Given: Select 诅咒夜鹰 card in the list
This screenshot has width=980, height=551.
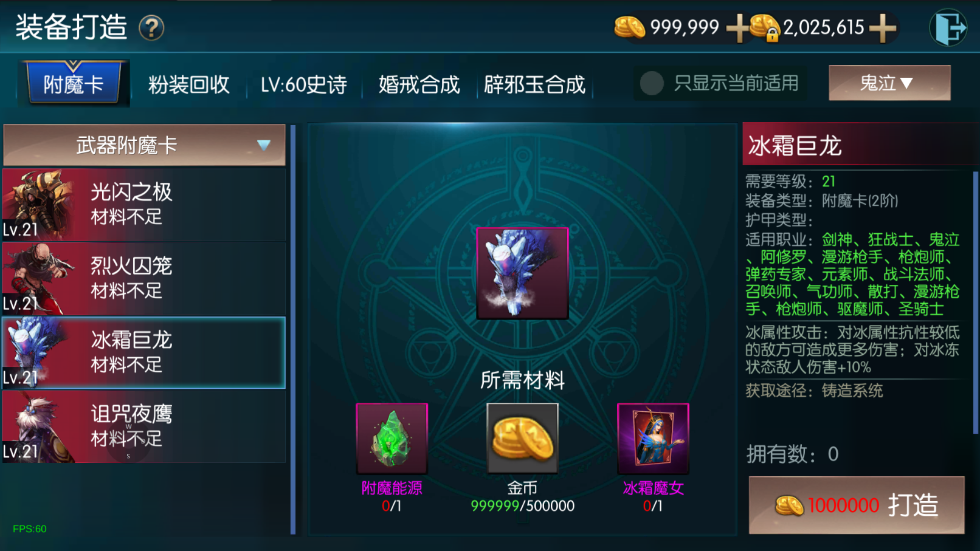Looking at the screenshot, I should point(144,426).
